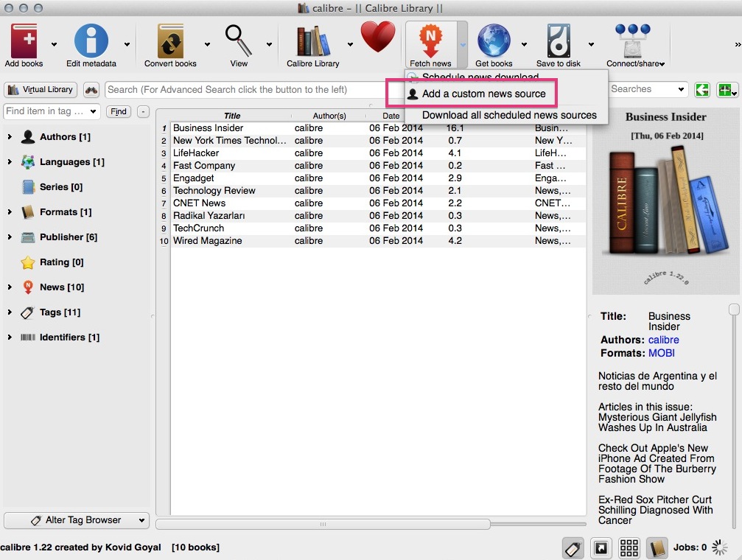Sort by Author(s) column header
This screenshot has height=560, width=742.
[x=329, y=116]
